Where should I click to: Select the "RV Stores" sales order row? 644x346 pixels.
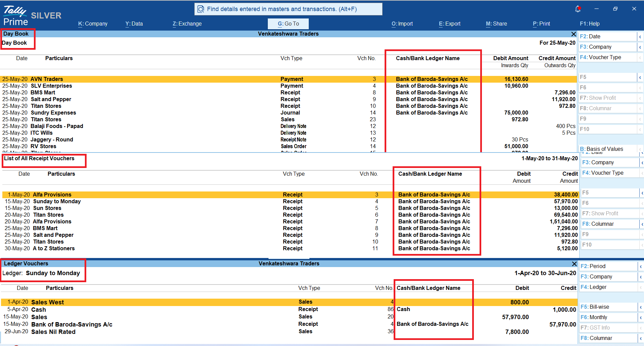pos(289,146)
